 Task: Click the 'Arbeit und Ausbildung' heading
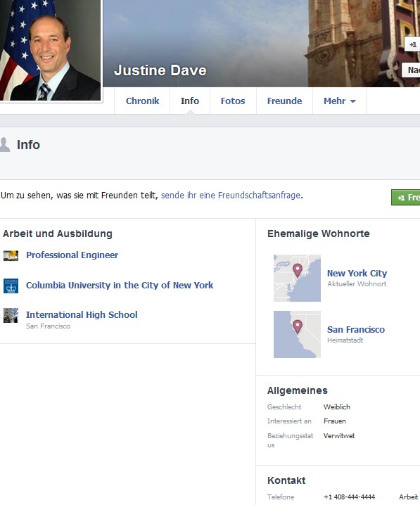(58, 234)
